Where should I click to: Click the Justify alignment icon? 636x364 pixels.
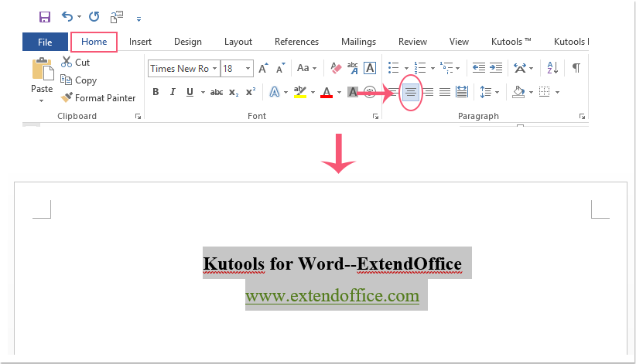point(445,92)
